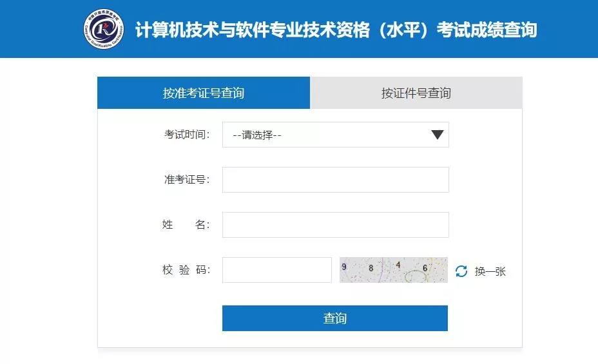Open the --请选择-- exam time dropdown
This screenshot has height=364, width=598.
[335, 135]
